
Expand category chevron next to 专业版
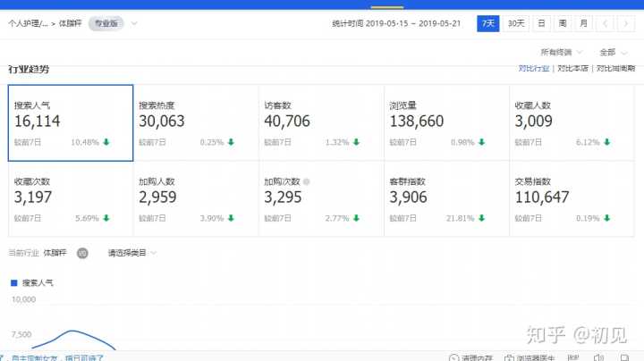pyautogui.click(x=134, y=23)
